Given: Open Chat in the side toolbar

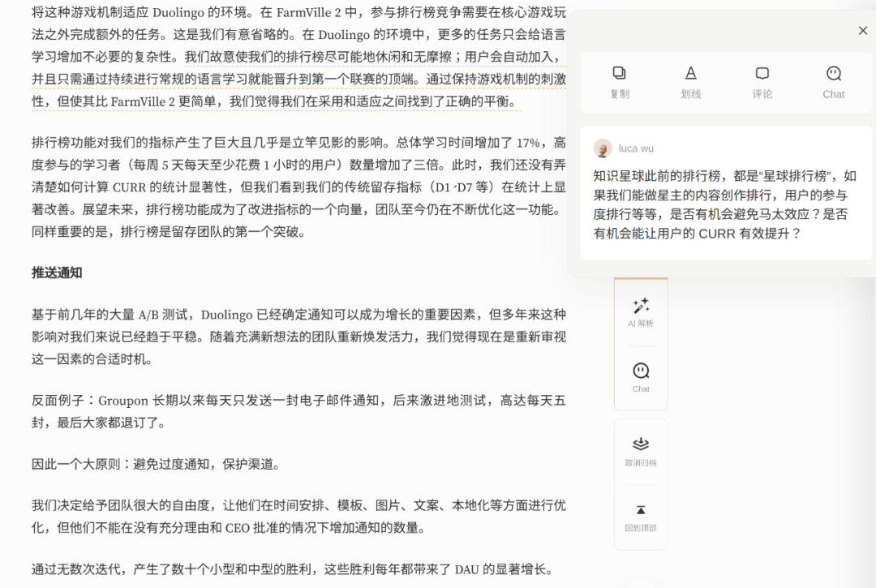Looking at the screenshot, I should click(x=641, y=377).
